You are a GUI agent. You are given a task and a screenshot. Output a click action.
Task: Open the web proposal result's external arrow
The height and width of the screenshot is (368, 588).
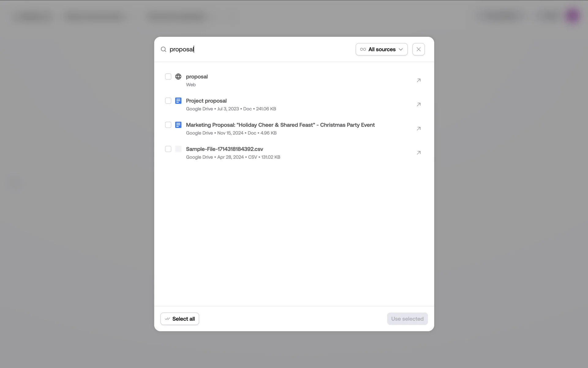[418, 80]
